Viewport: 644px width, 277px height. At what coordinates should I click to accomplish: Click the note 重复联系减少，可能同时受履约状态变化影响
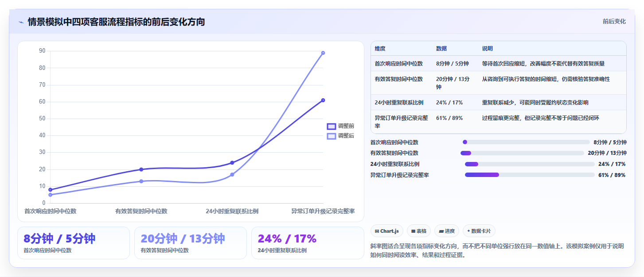click(535, 103)
